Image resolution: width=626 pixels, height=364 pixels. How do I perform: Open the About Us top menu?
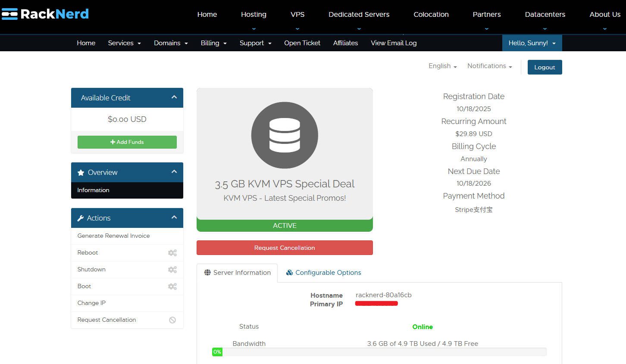pyautogui.click(x=605, y=14)
